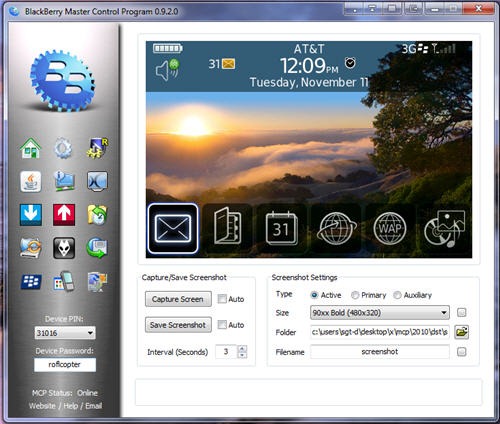Image resolution: width=500 pixels, height=424 pixels.
Task: Click the Interval seconds value field
Action: click(226, 352)
